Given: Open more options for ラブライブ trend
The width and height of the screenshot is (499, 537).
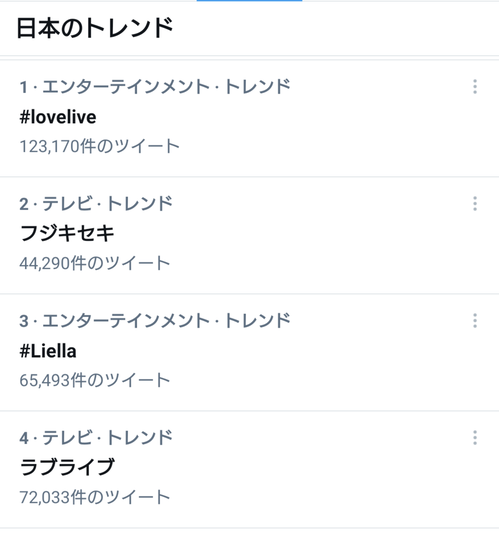Looking at the screenshot, I should tap(475, 438).
